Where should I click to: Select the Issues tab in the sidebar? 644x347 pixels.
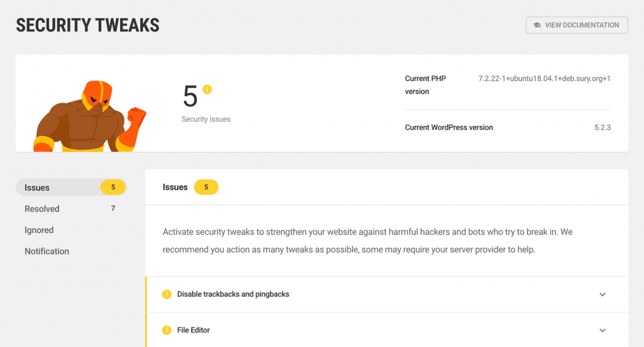(37, 188)
